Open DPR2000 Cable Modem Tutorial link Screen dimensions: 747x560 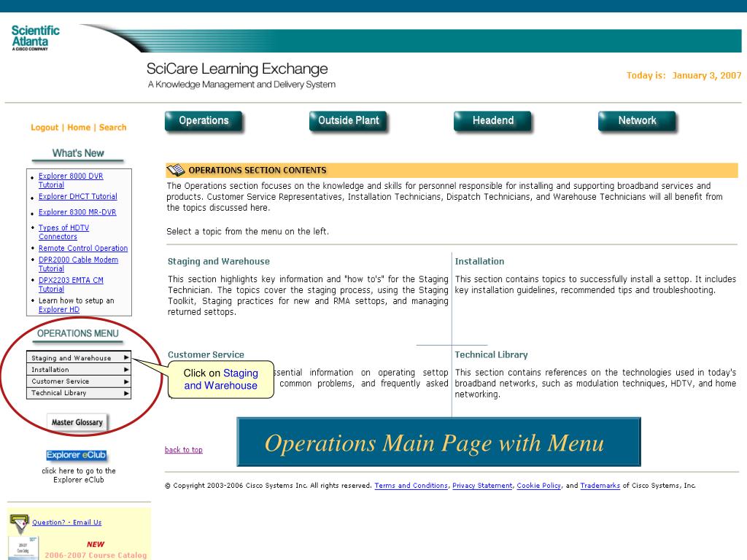[x=78, y=264]
